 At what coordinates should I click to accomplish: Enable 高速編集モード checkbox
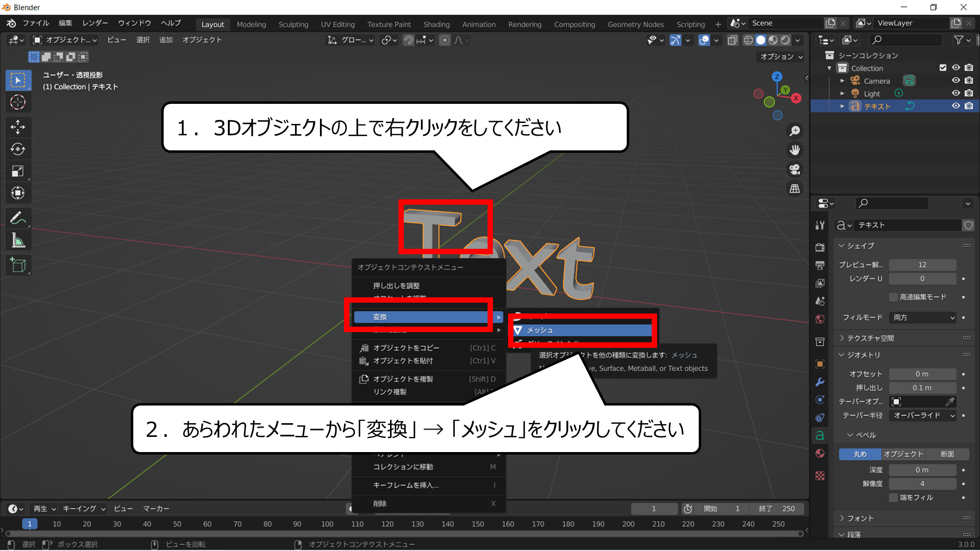[x=893, y=297]
